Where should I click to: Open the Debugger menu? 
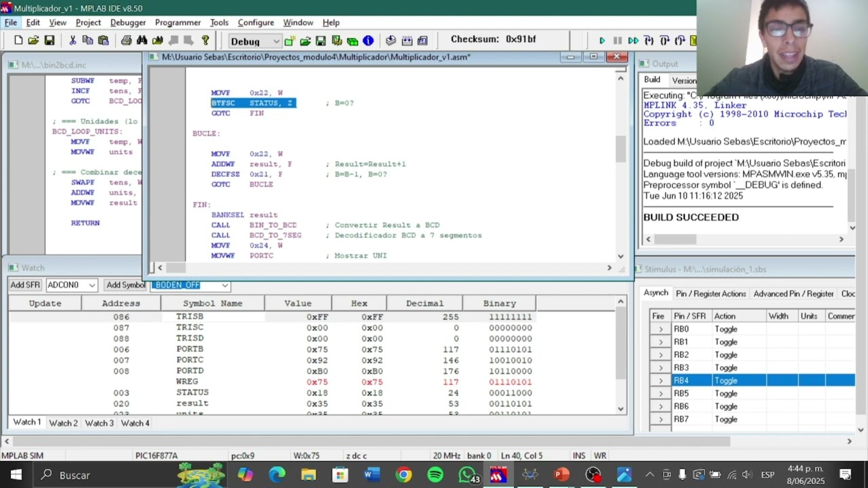pos(128,22)
